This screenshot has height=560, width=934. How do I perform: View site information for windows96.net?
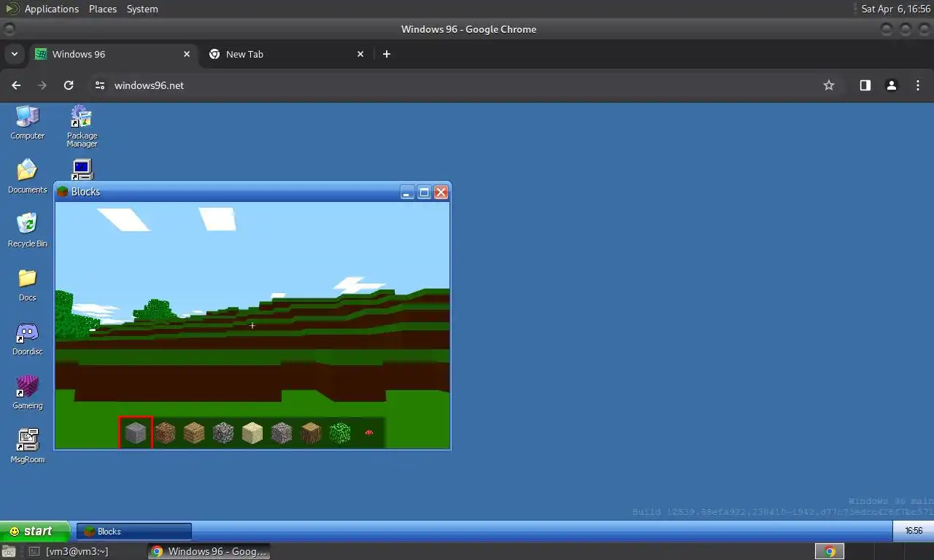(x=101, y=85)
